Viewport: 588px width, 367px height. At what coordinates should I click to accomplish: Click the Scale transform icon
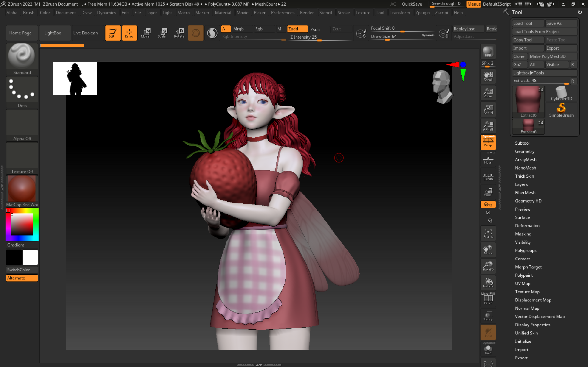point(162,33)
